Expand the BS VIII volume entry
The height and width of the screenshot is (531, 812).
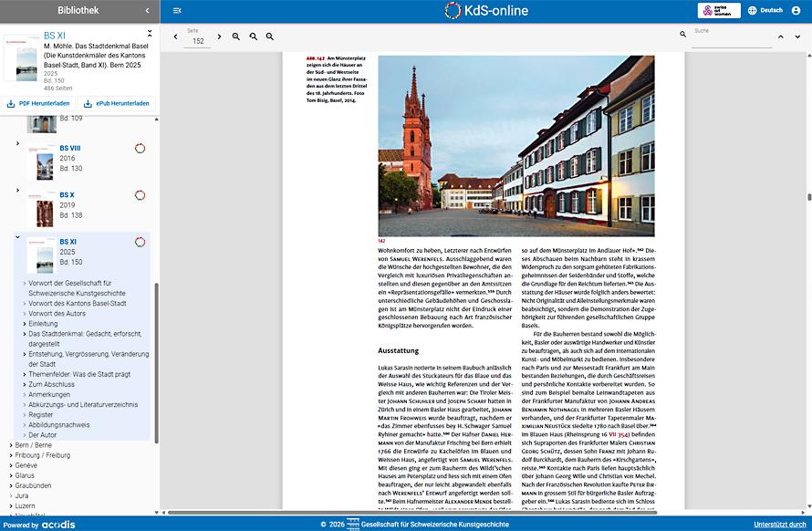click(17, 143)
